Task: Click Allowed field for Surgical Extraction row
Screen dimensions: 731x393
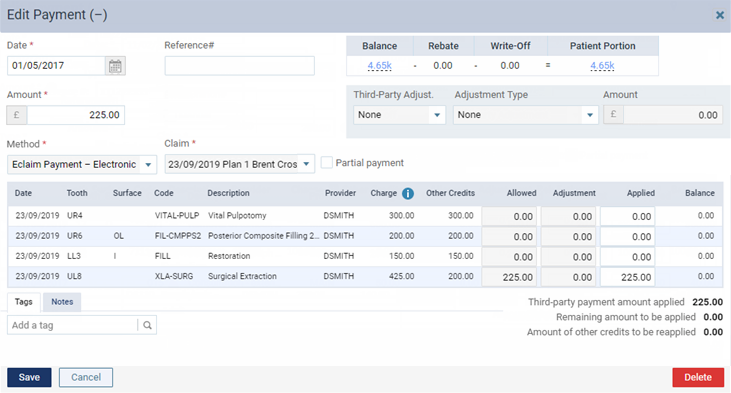Action: click(x=509, y=277)
